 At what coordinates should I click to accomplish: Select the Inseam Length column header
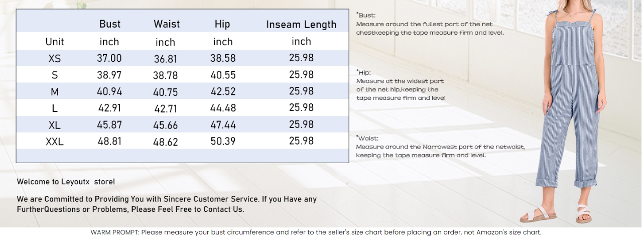point(301,24)
